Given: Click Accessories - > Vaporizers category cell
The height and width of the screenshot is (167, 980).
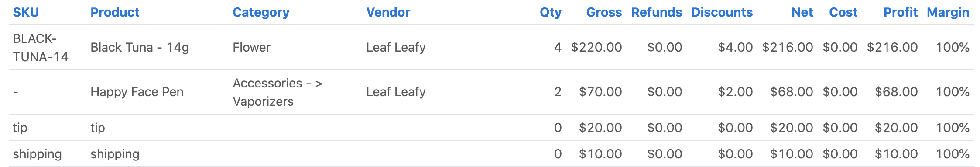Looking at the screenshot, I should tap(278, 92).
